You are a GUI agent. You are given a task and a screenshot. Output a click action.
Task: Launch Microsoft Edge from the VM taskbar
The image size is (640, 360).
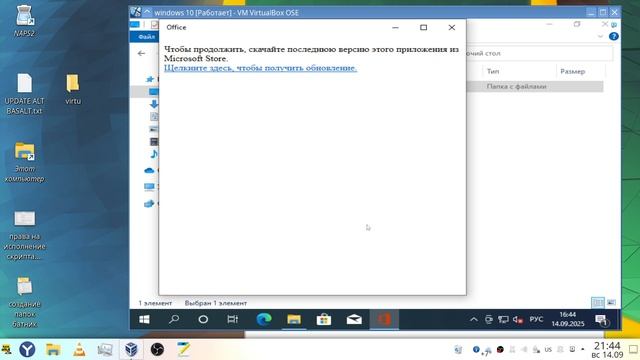click(264, 319)
